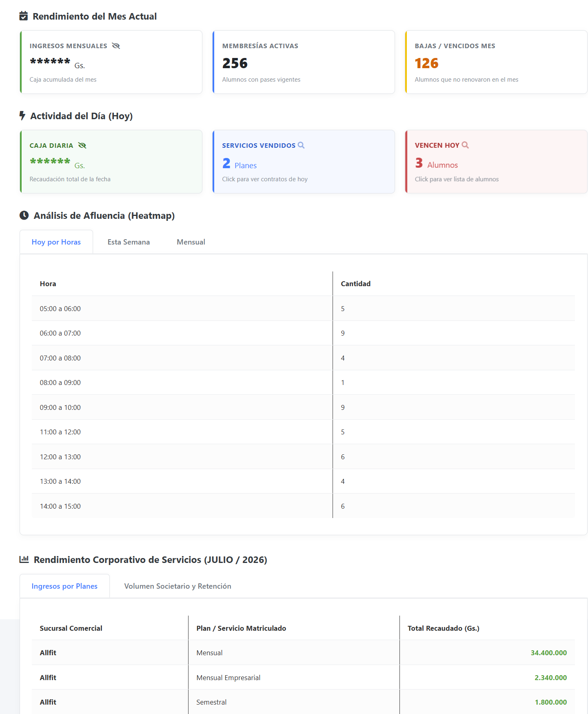Click Plan / Servicio Matriculado column header
Viewport: 588px width, 714px height.
(x=294, y=628)
